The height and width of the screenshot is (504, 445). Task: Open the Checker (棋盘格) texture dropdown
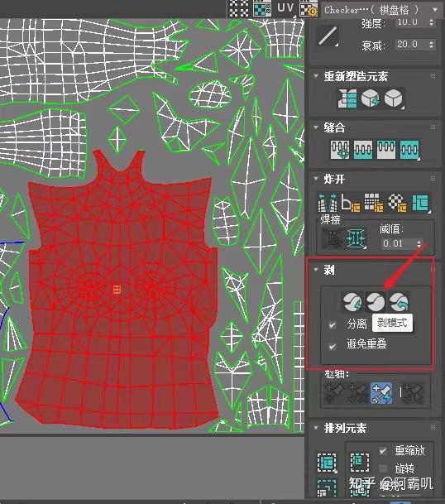(380, 10)
